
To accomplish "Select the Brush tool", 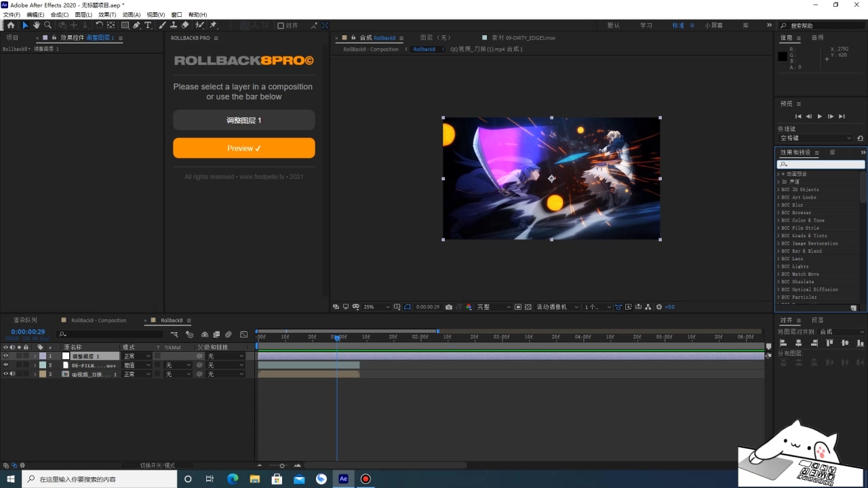I will click(162, 25).
